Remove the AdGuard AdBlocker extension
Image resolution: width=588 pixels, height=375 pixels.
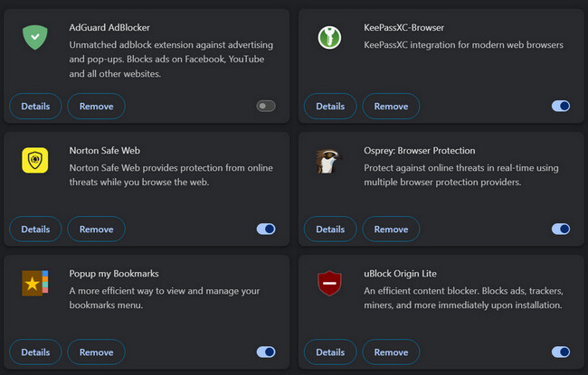click(x=96, y=106)
